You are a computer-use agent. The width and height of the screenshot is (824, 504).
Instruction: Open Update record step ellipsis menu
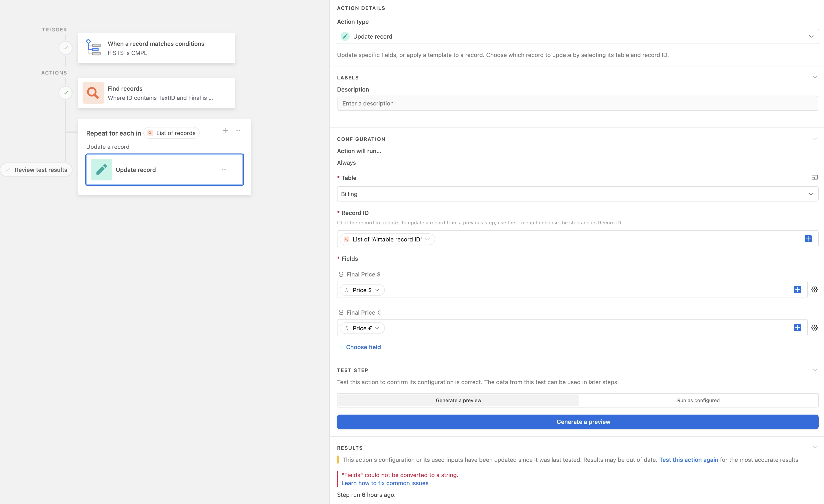pos(224,170)
